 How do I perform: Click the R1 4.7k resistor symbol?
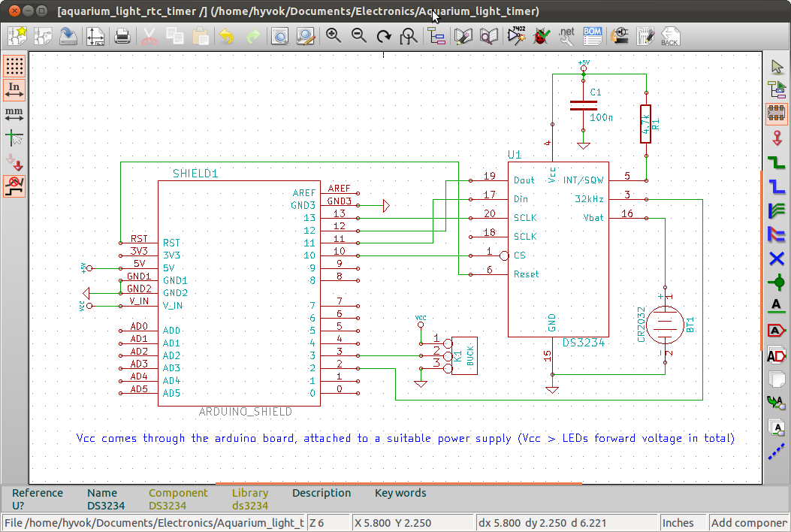(646, 124)
